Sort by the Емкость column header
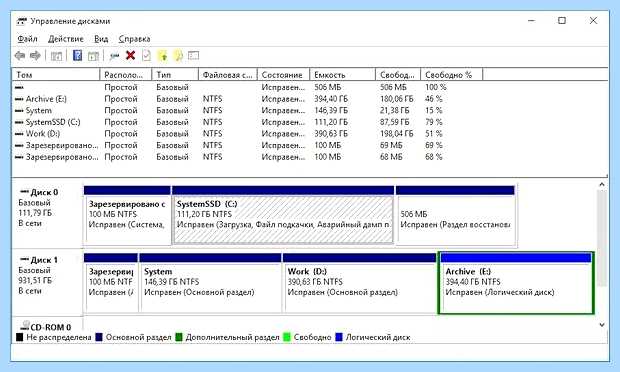620x372 pixels. 342,75
